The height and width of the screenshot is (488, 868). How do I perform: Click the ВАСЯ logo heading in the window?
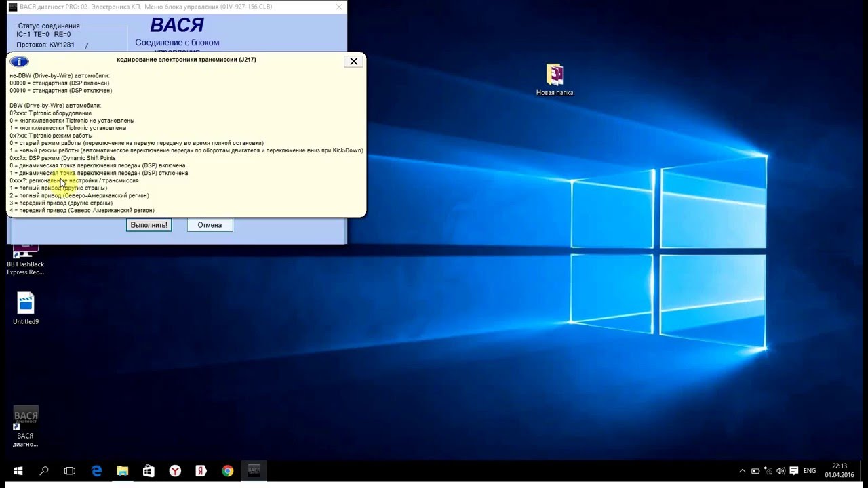[x=177, y=25]
